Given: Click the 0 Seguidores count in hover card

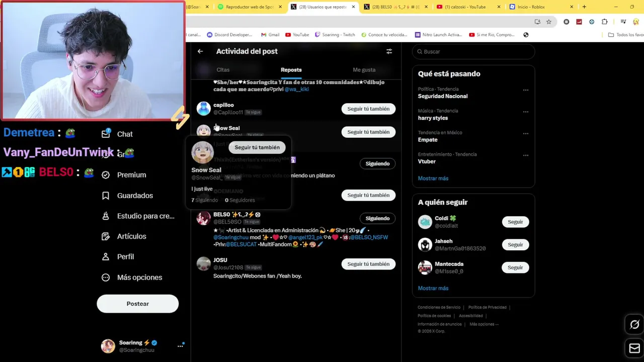Looking at the screenshot, I should [x=239, y=200].
